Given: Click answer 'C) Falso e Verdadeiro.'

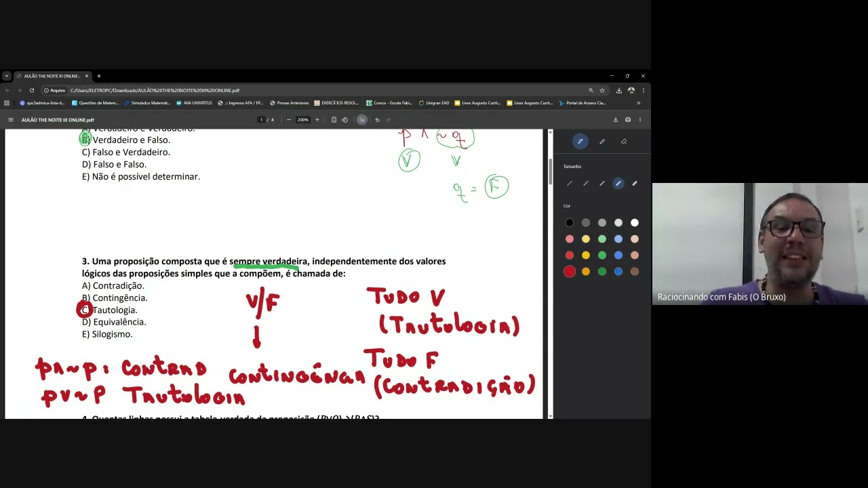Looking at the screenshot, I should (125, 152).
